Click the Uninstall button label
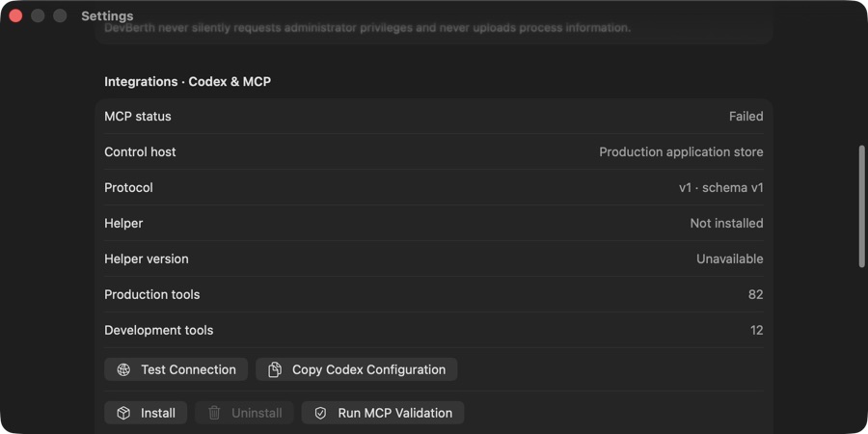Viewport: 868px width, 434px height. [x=257, y=414]
